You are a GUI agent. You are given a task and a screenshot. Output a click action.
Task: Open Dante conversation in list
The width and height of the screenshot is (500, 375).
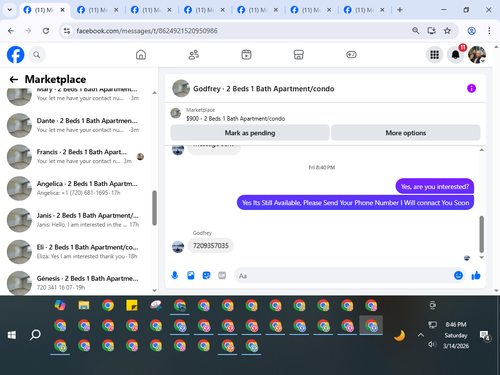77,125
